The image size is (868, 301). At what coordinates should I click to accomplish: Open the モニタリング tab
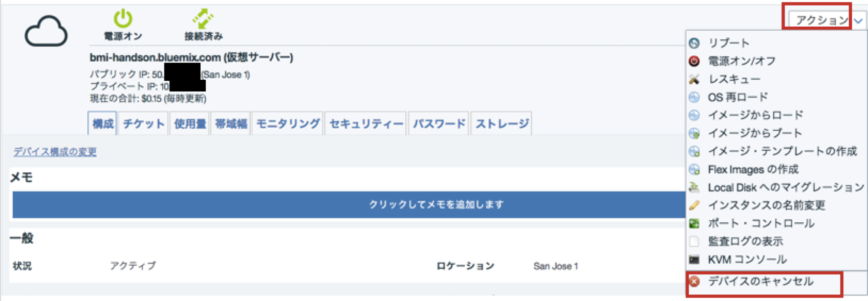click(x=288, y=124)
